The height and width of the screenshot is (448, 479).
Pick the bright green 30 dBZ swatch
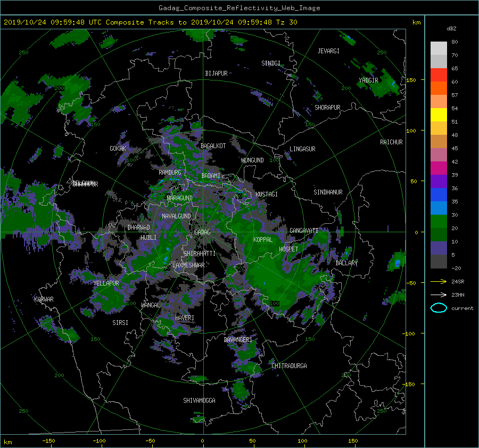(439, 221)
